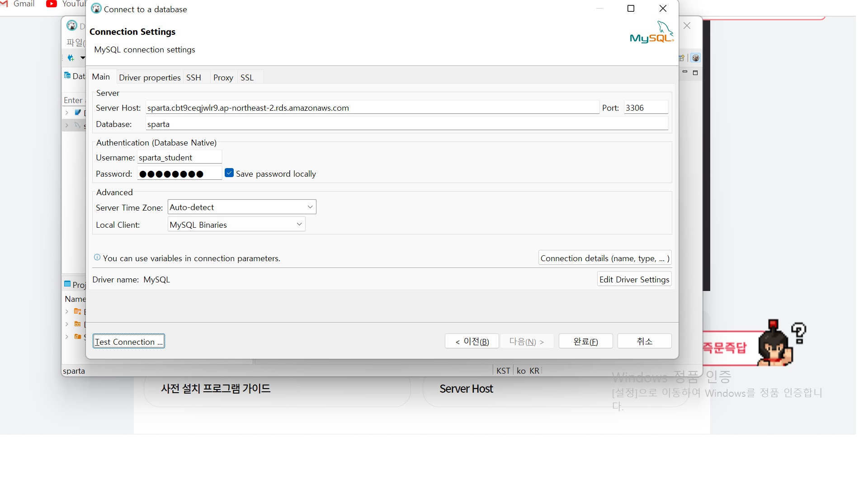Toggle the Save password locally checkbox
The width and height of the screenshot is (868, 488).
coord(229,173)
